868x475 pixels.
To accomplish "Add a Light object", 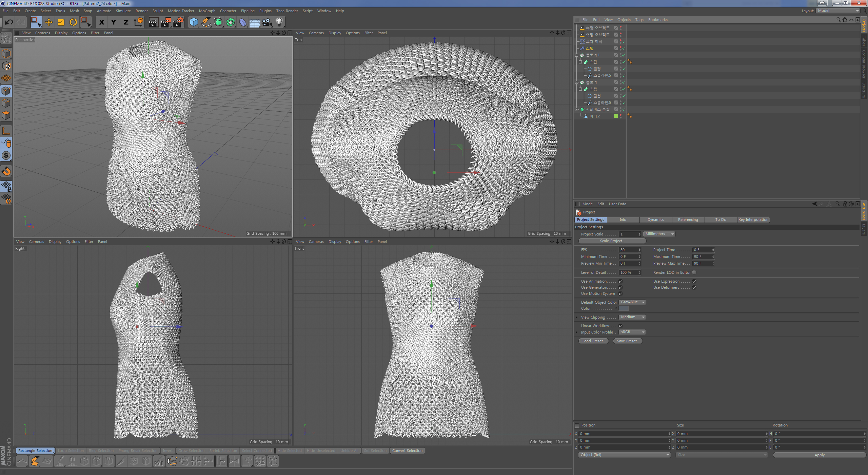I will (x=279, y=22).
